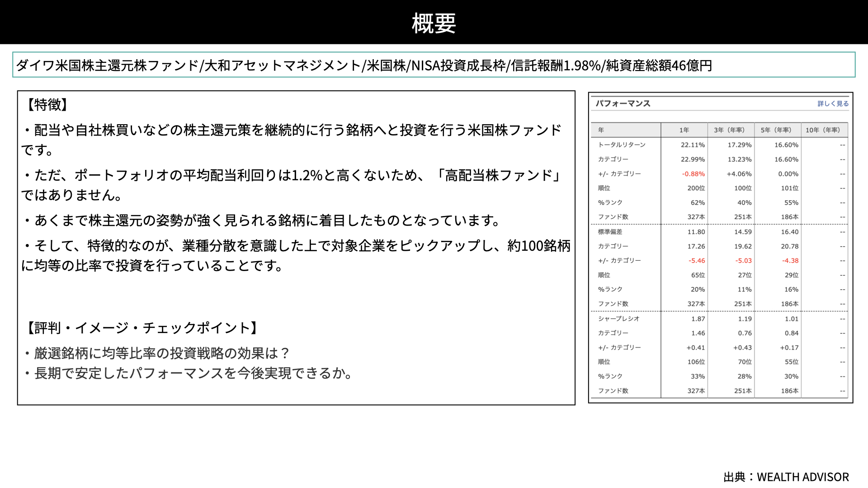Open the 詳しく見る link in the performance panel
Screen dimensions: 868x488
point(833,103)
